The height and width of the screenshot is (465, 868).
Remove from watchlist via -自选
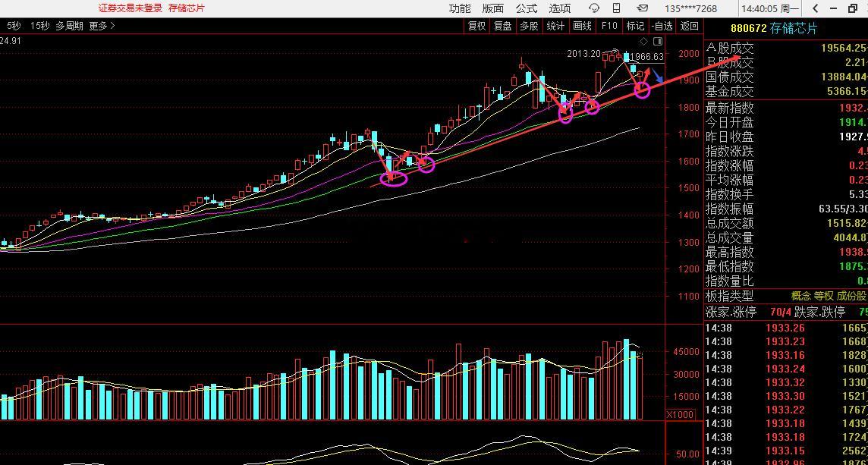click(x=662, y=26)
